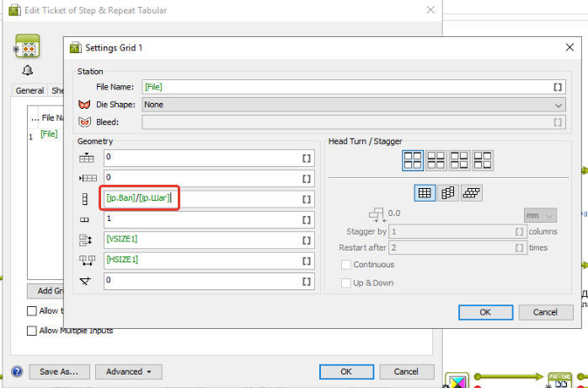Click the vertical step distance icon

tap(85, 240)
